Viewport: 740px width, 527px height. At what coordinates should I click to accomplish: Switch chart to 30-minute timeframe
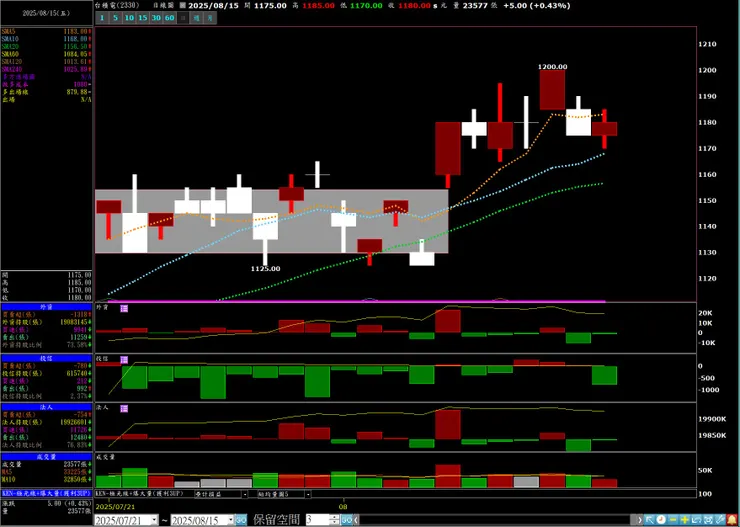coord(156,18)
